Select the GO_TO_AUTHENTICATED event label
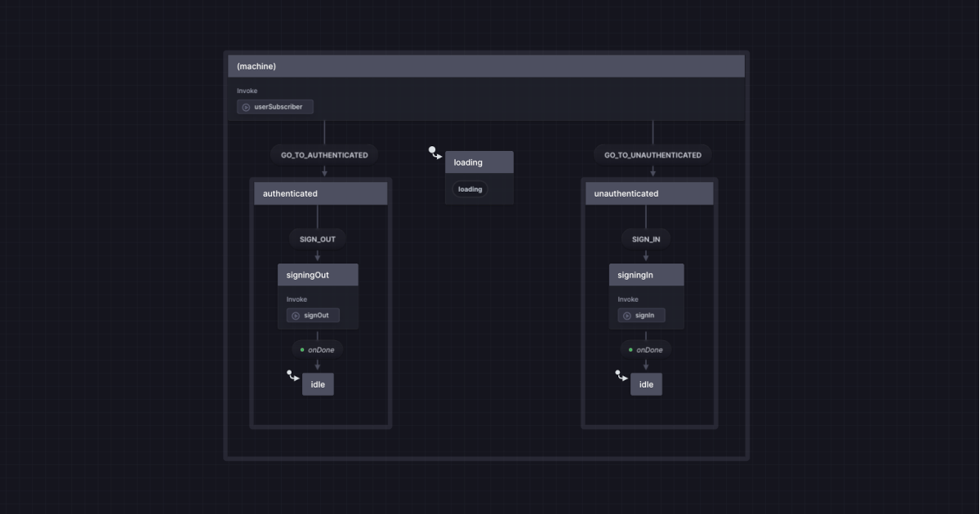This screenshot has height=514, width=980. click(324, 155)
